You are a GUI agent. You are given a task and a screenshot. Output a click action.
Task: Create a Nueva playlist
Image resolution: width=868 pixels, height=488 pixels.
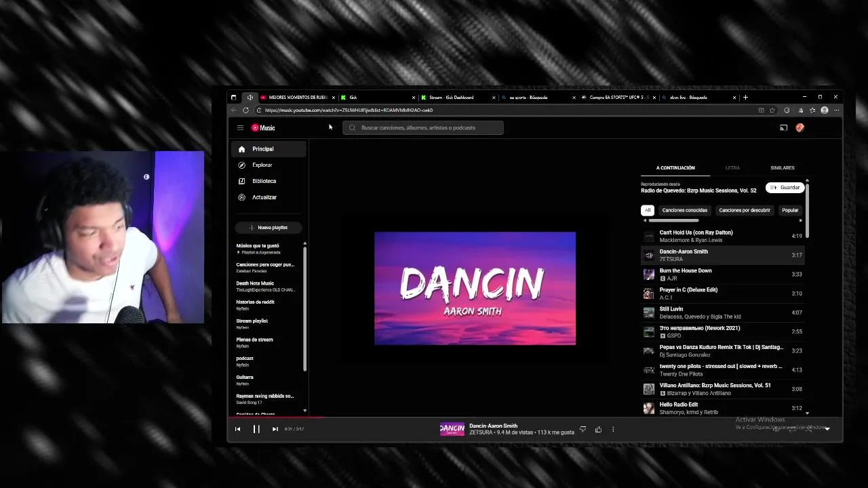(269, 228)
